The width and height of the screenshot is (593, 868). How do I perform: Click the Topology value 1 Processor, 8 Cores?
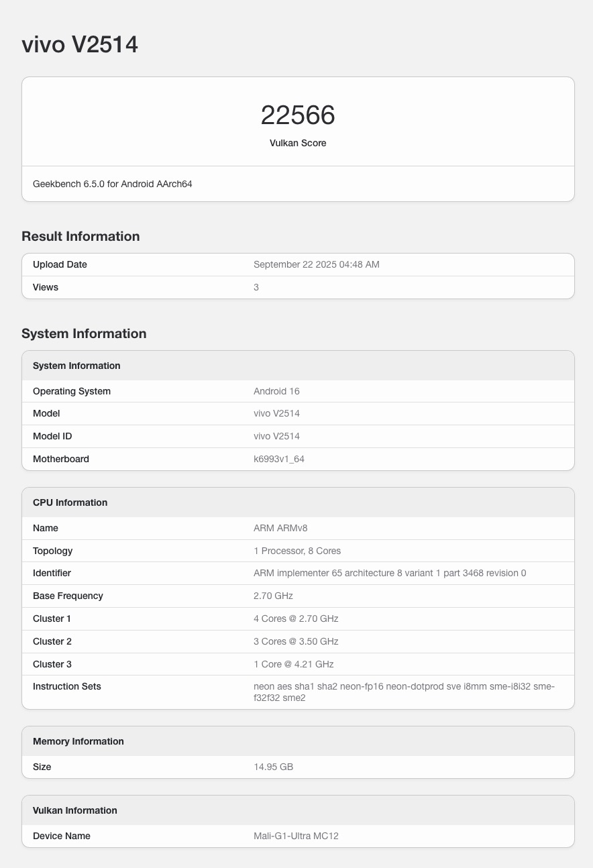point(297,551)
